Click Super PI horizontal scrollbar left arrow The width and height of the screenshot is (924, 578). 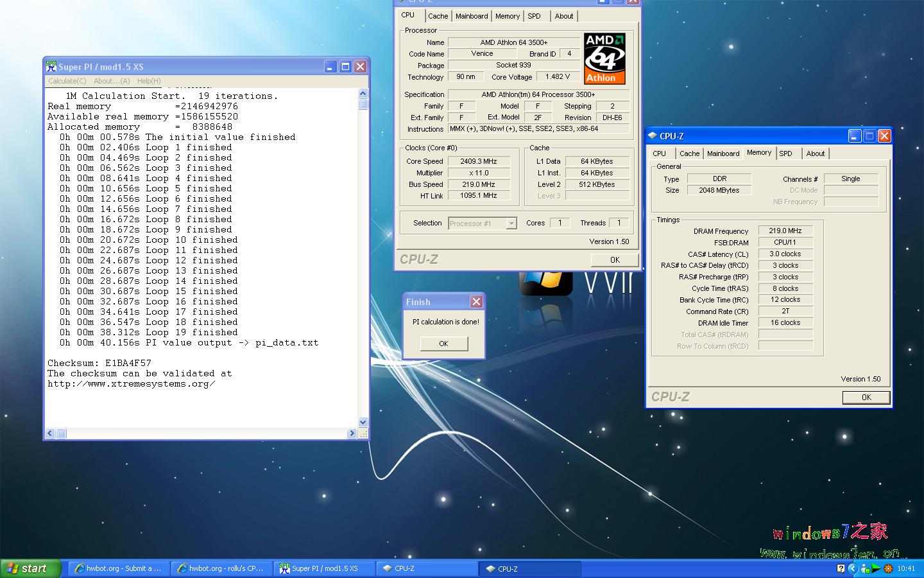tap(50, 433)
